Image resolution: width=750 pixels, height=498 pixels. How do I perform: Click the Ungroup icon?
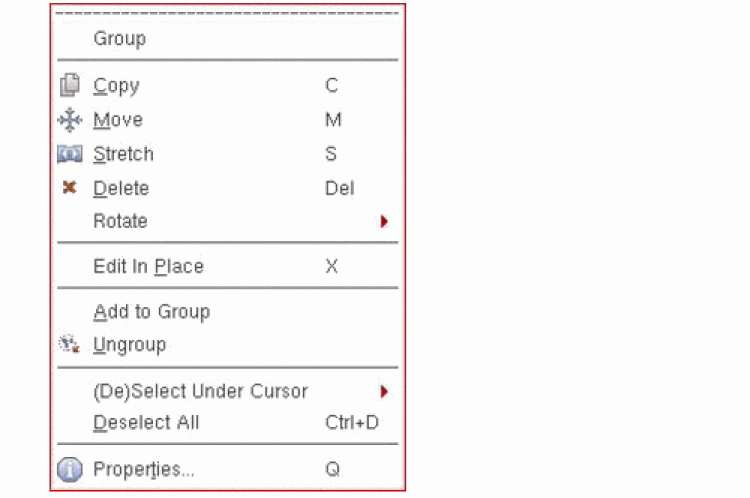pyautogui.click(x=69, y=345)
